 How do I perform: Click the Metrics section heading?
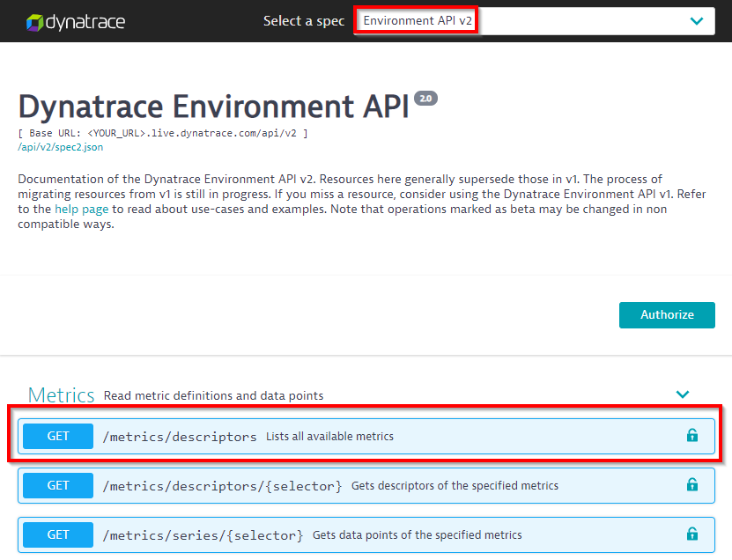click(x=61, y=395)
